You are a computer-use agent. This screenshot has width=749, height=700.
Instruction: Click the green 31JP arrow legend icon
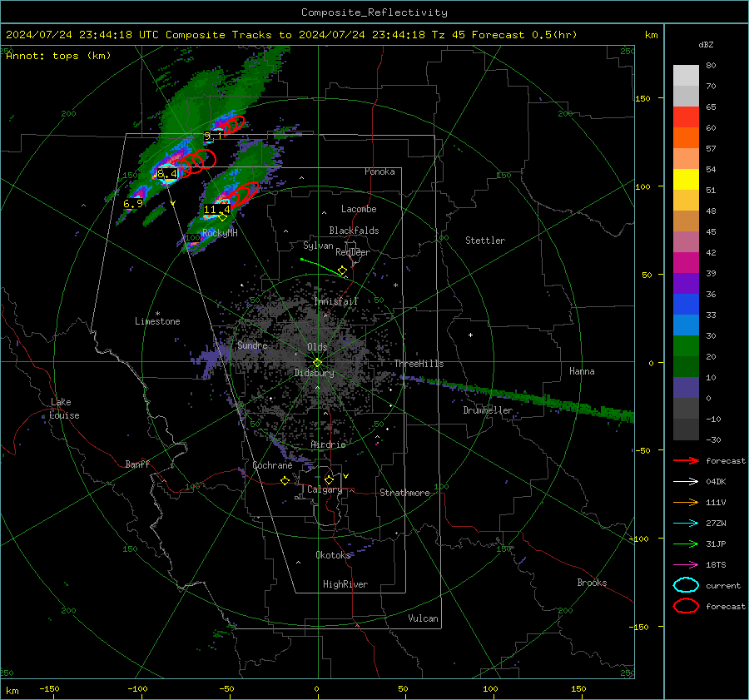pyautogui.click(x=686, y=544)
